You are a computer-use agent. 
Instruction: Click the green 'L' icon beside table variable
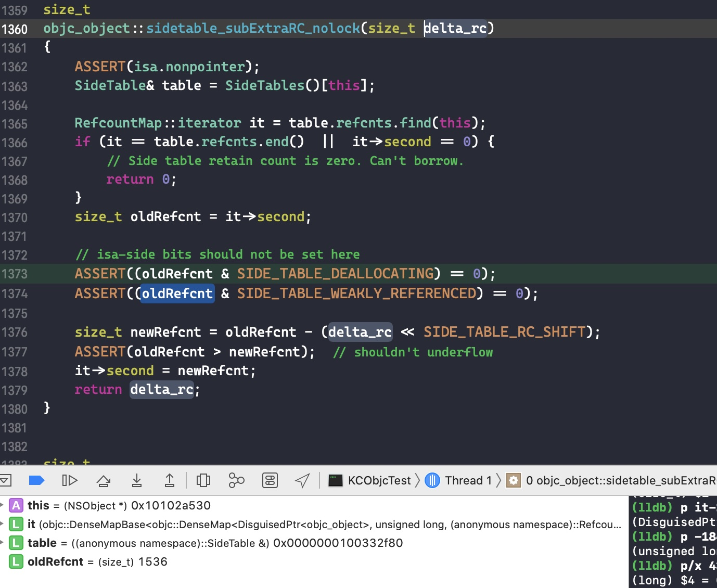tap(17, 543)
